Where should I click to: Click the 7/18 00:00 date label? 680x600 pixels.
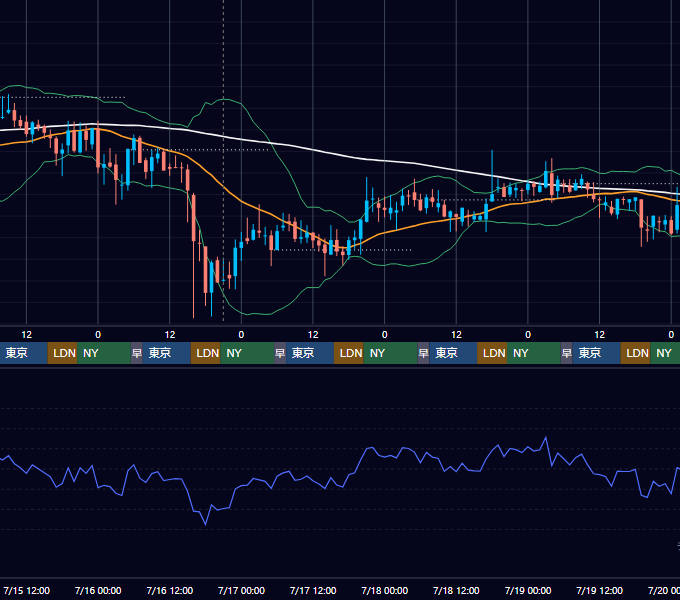point(384,590)
